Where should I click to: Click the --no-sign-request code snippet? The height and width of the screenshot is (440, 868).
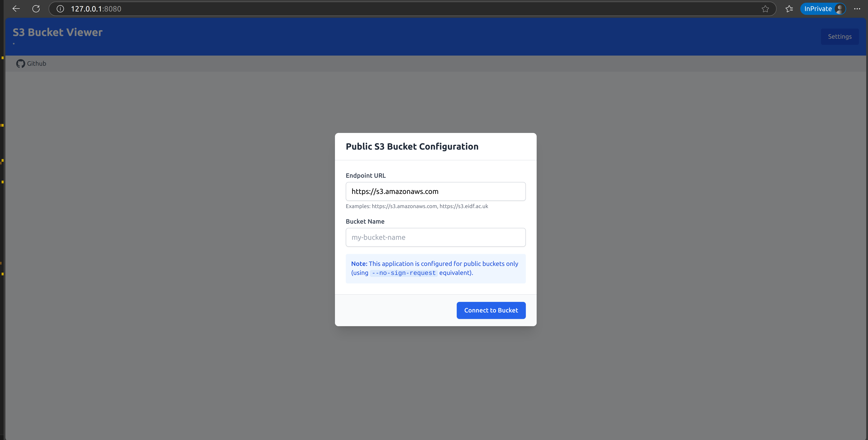[404, 273]
